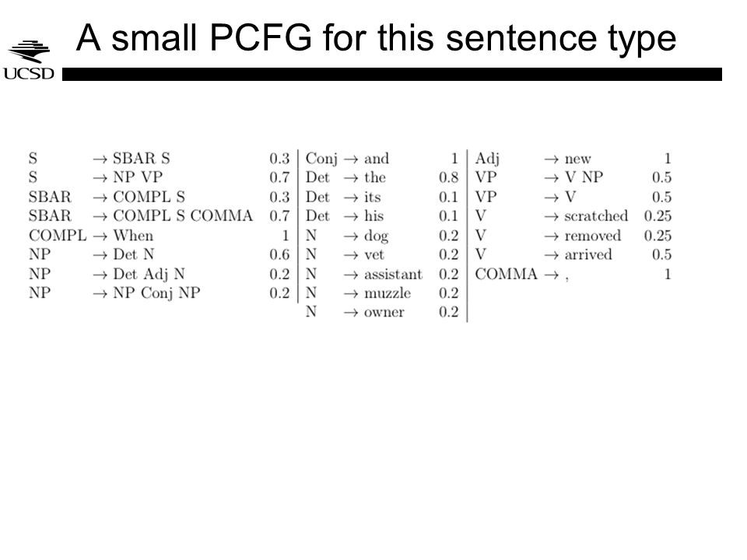Select the rule 'S → NP VP'
This screenshot has width=747, height=560.
tap(159, 177)
